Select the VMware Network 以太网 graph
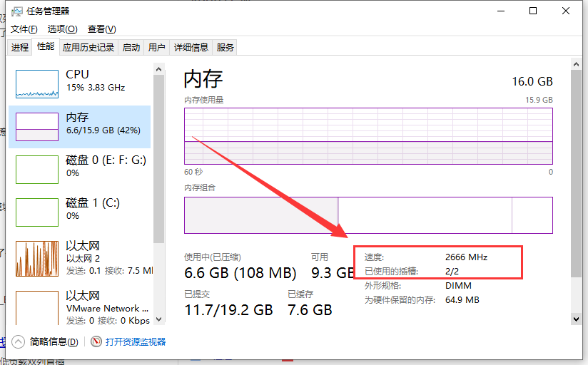This screenshot has width=588, height=365. pos(37,306)
